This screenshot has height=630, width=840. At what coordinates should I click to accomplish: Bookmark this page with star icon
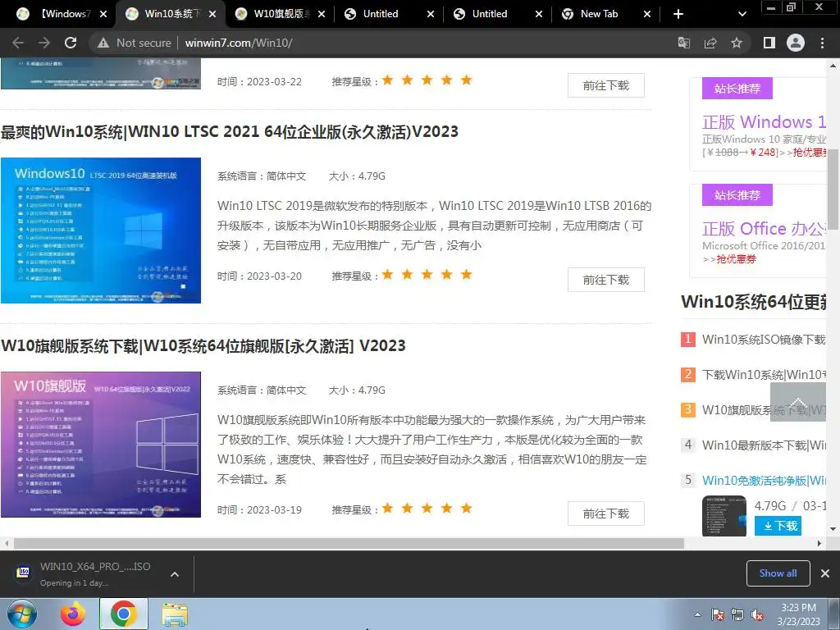point(737,43)
